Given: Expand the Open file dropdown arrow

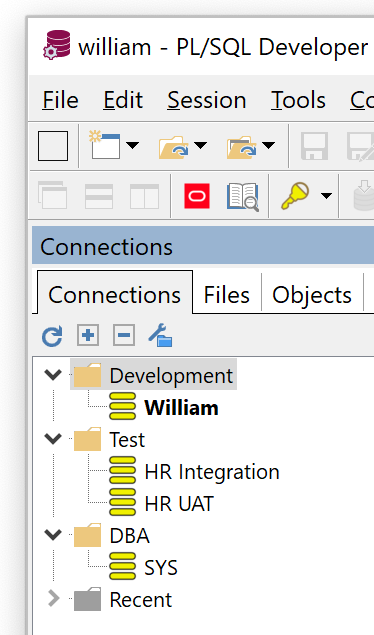Looking at the screenshot, I should [x=200, y=145].
